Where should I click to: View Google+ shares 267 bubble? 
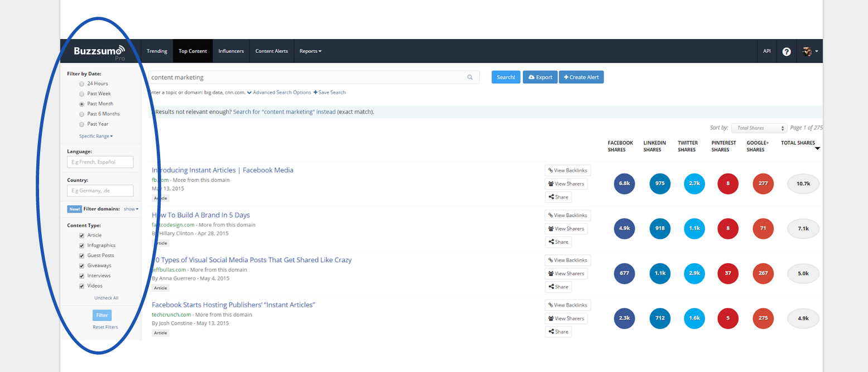(763, 273)
